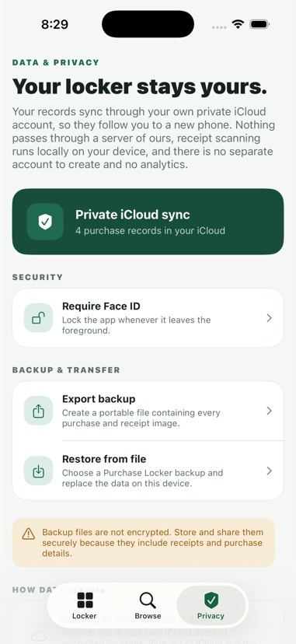Tap the Export backup share icon
Screen dimensions: 296x644
point(39,411)
